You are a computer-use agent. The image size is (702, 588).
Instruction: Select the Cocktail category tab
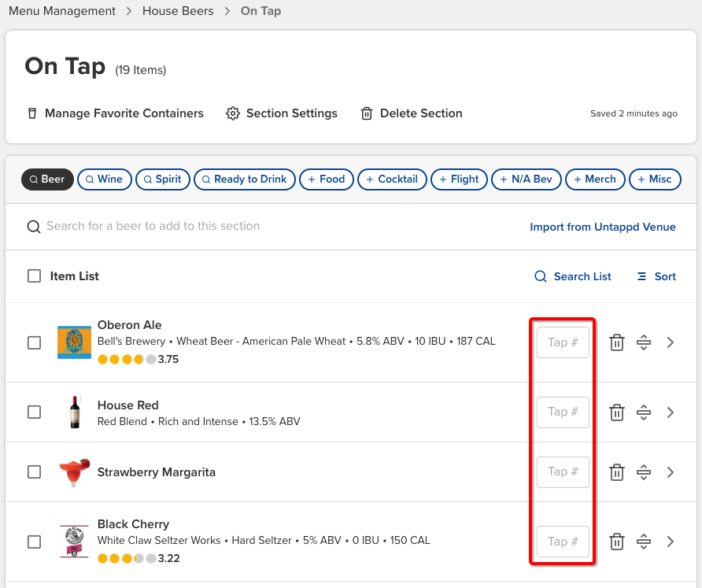[392, 179]
